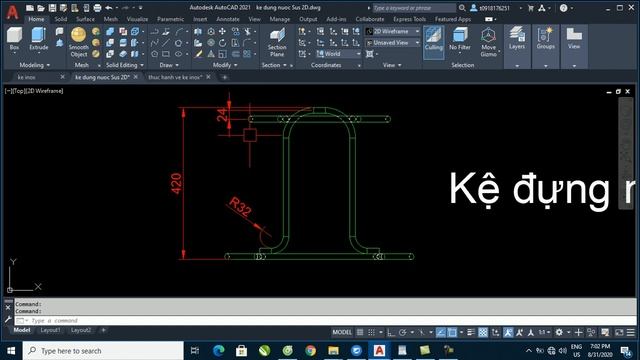Select the Move tool in Modify panel
The width and height of the screenshot is (640, 360).
222,31
